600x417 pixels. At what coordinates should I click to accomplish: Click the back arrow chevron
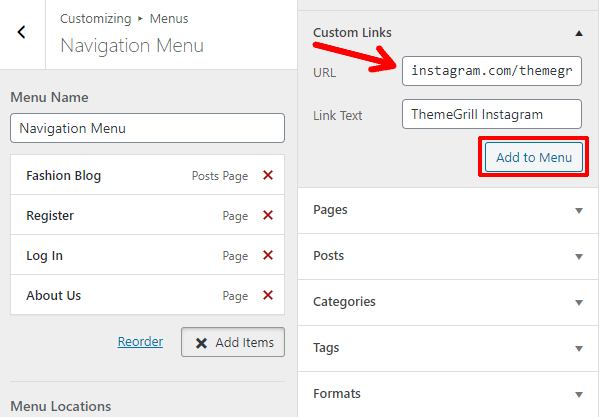click(22, 32)
